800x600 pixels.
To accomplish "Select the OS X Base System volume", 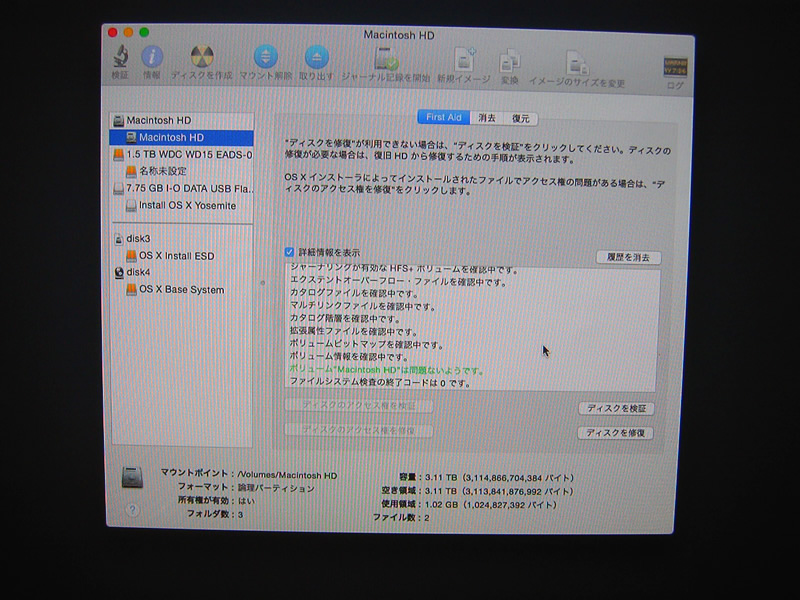I will tap(182, 289).
